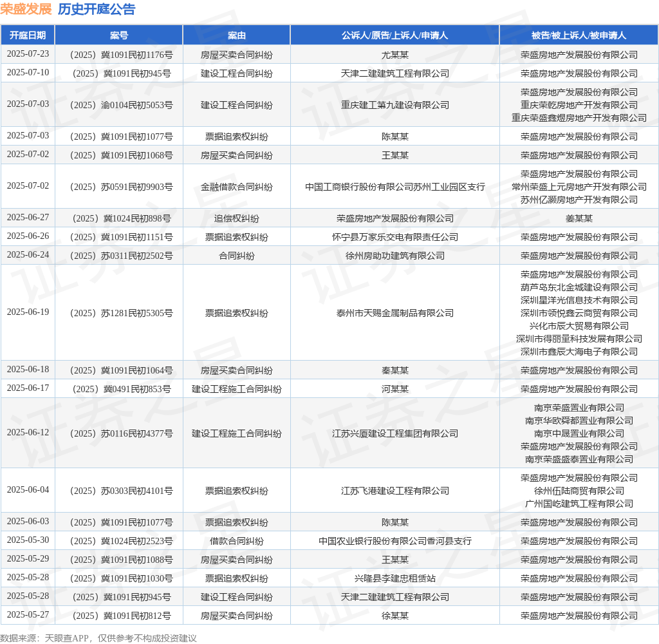Screen dimensions: 659x644
Task: Click defendant 兴化市辰大贸易有限公司
Action: [579, 326]
